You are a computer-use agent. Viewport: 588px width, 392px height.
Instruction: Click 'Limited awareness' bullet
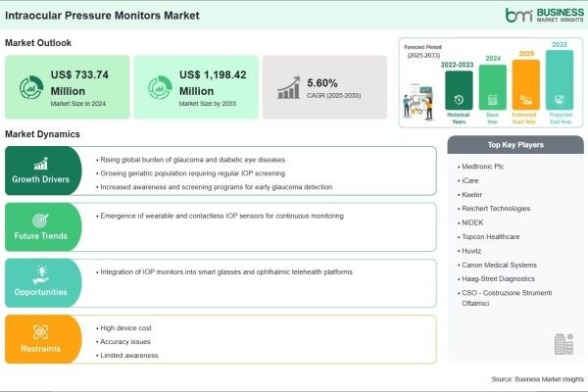click(x=127, y=355)
